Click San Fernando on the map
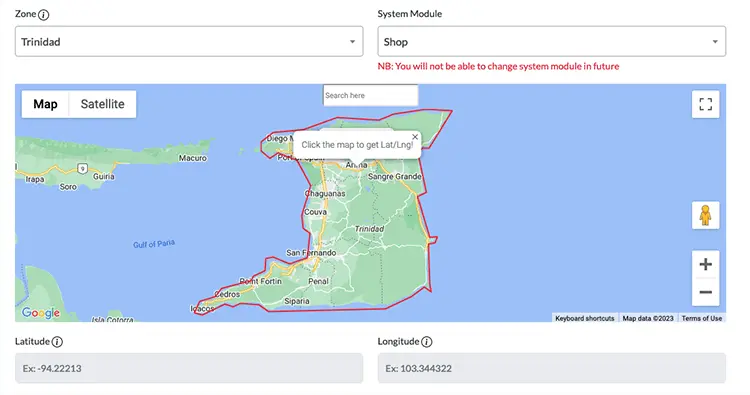750x395 pixels. [311, 252]
